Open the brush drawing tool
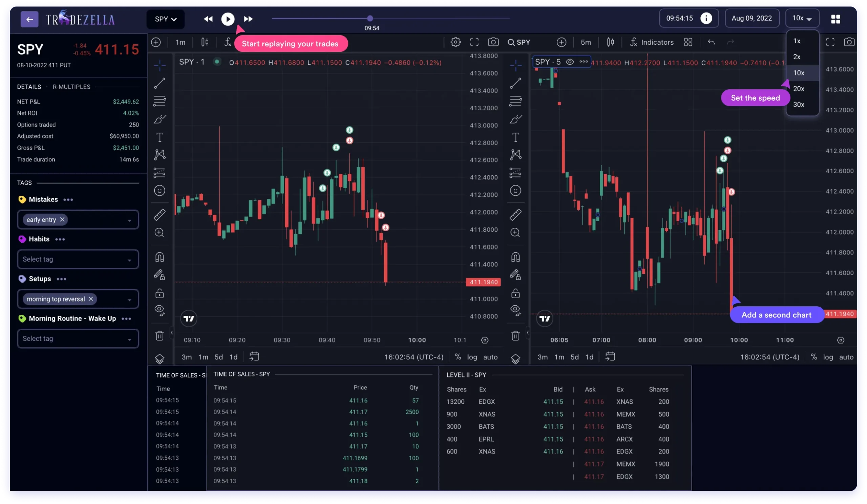Image resolution: width=867 pixels, height=504 pixels. click(159, 119)
